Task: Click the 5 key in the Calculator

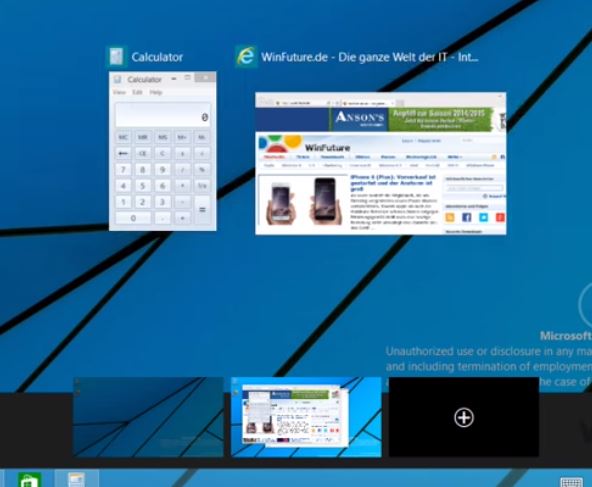Action: click(x=143, y=186)
